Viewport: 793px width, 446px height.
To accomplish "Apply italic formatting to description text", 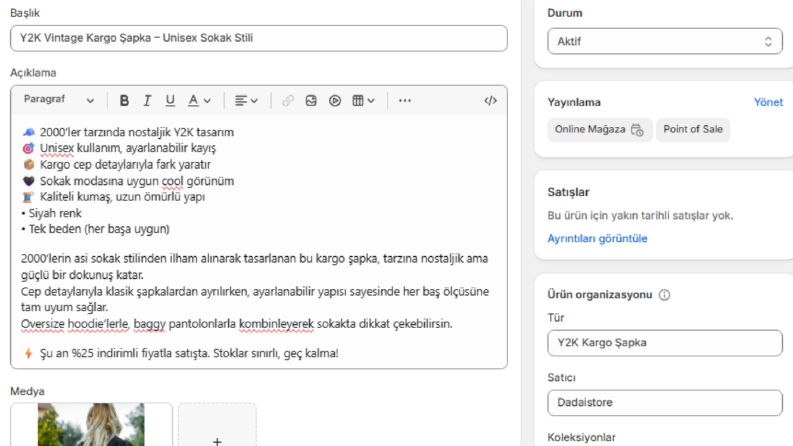I will 147,101.
